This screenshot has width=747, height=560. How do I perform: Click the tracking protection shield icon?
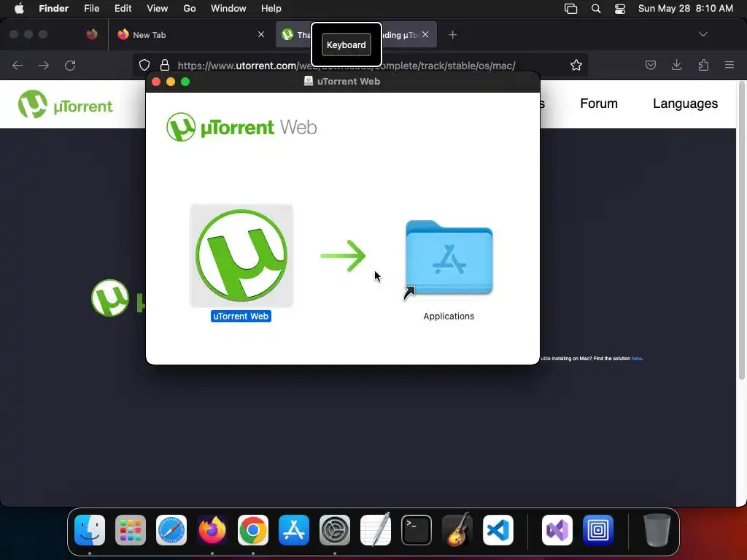[144, 65]
